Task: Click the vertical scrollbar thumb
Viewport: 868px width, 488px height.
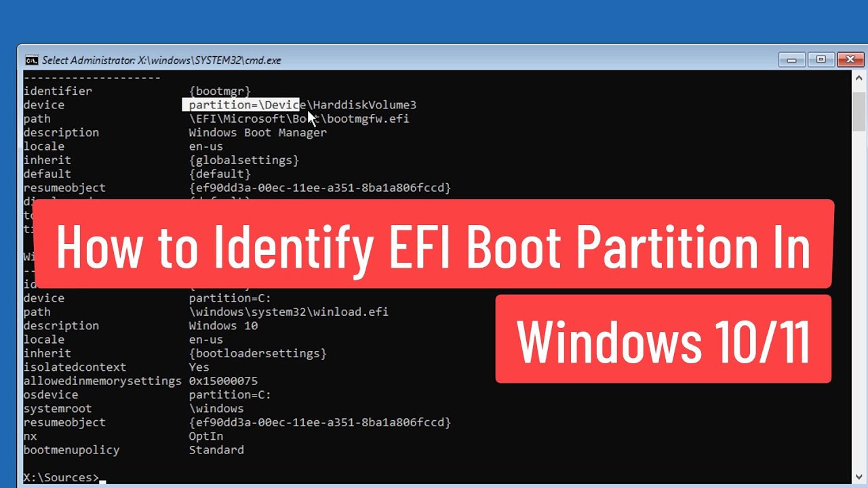Action: click(x=859, y=112)
